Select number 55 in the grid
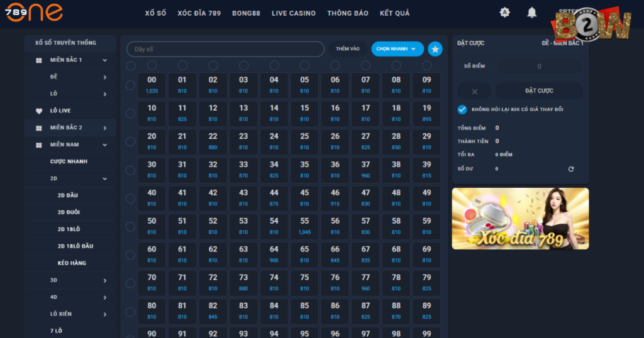Image resolution: width=644 pixels, height=338 pixels. [304, 226]
